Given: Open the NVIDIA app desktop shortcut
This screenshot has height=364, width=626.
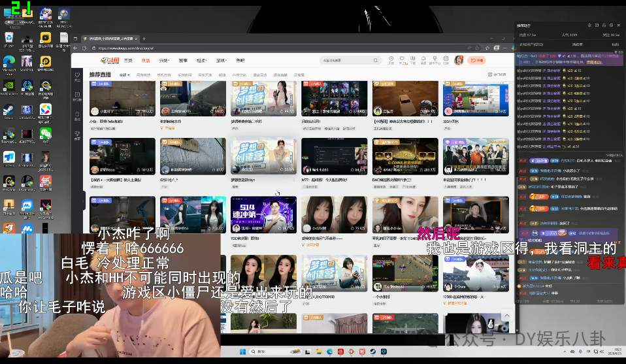Looking at the screenshot, I should tap(8, 88).
